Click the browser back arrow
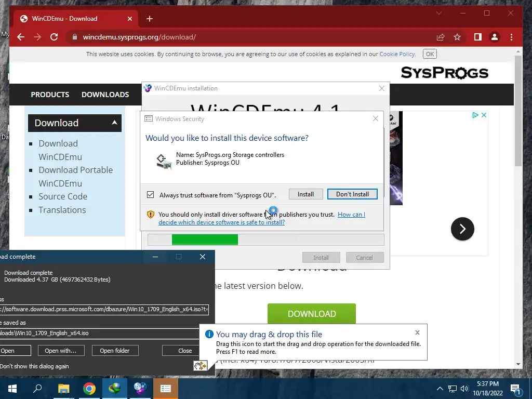This screenshot has height=399, width=532. 21,37
